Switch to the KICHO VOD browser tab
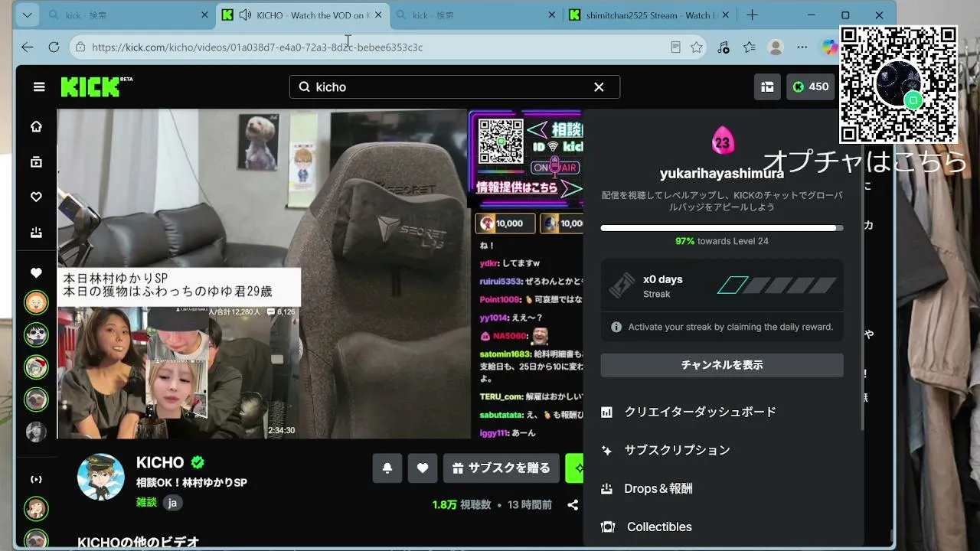The image size is (980, 551). (x=303, y=15)
